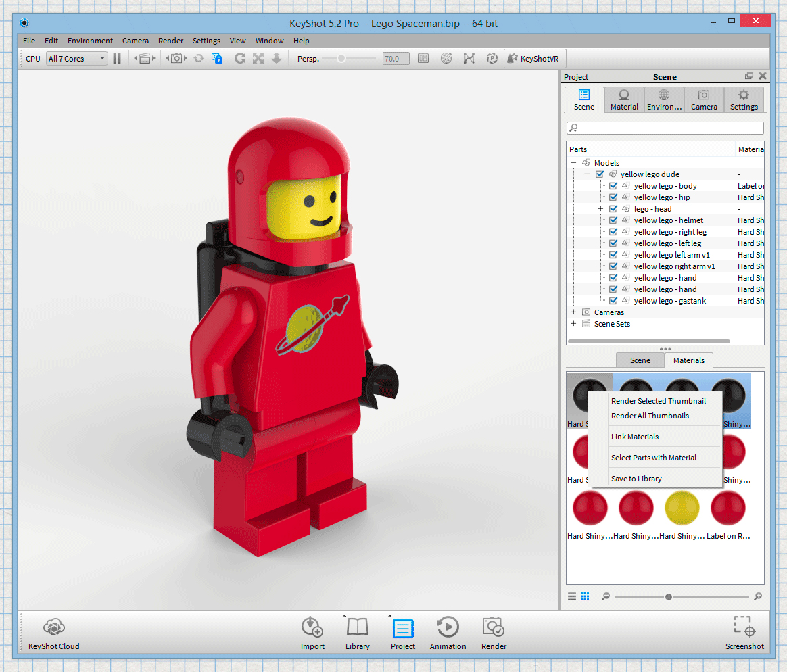This screenshot has width=787, height=672.
Task: Toggle the Project panel button
Action: coord(402,633)
